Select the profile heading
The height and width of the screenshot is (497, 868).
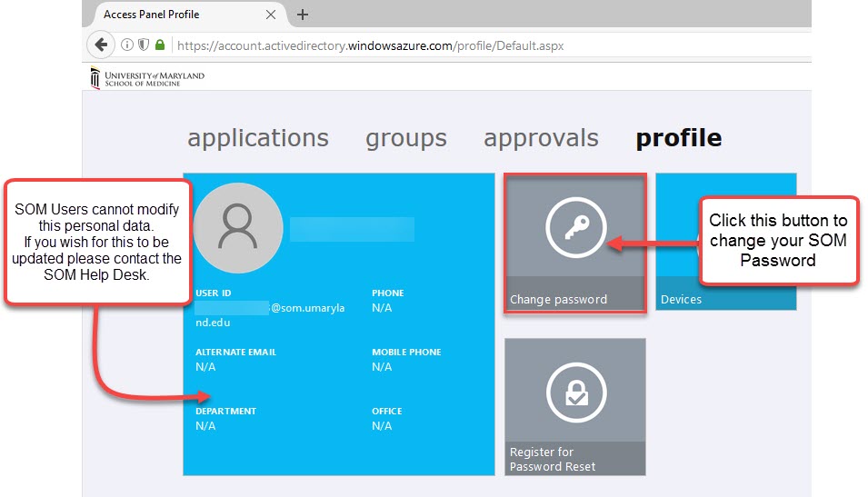pyautogui.click(x=679, y=138)
